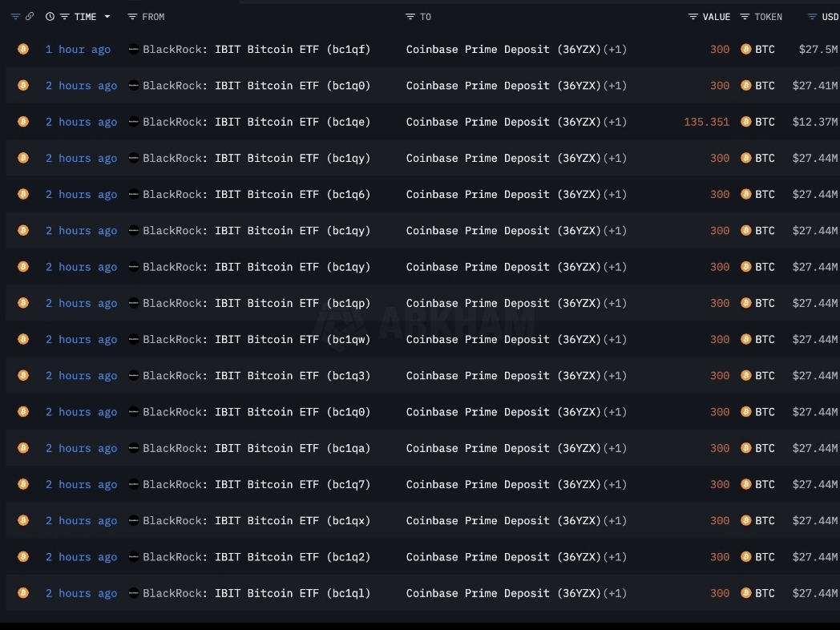Open BlackRock: IBIT Bitcoin ETF (bc1qp) sender
840x630 pixels.
256,303
